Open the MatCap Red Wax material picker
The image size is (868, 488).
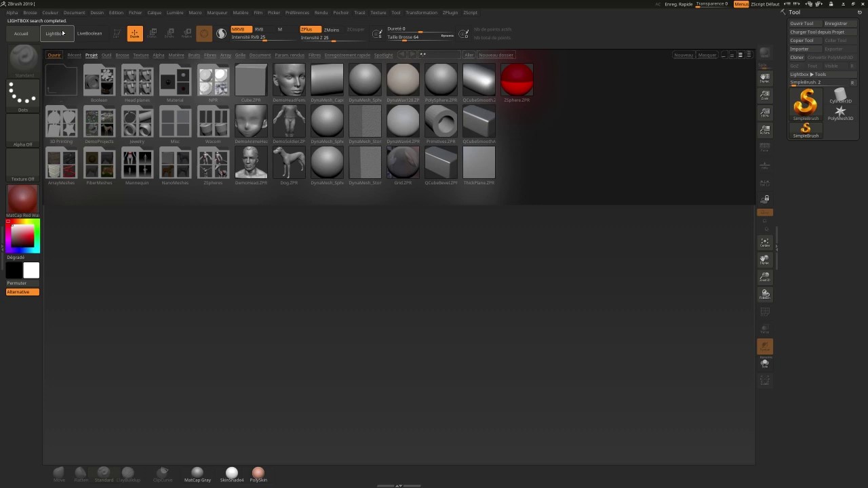[x=23, y=201]
